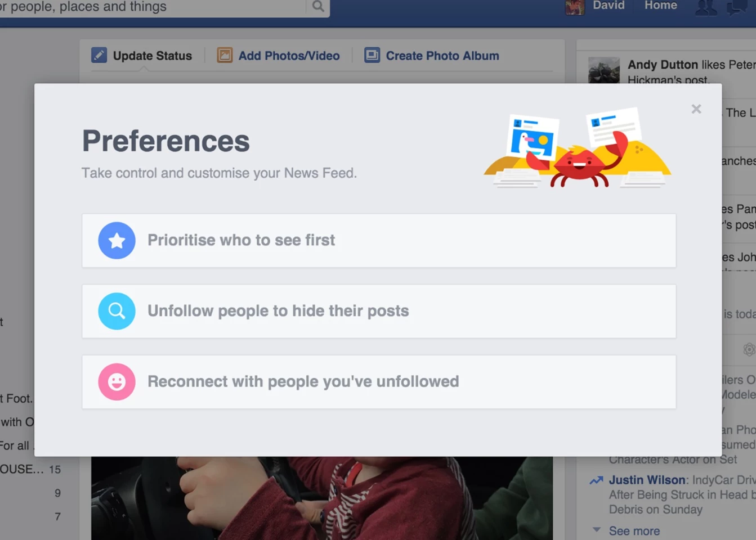Click the pink smiley face icon
756x540 pixels.
tap(117, 382)
